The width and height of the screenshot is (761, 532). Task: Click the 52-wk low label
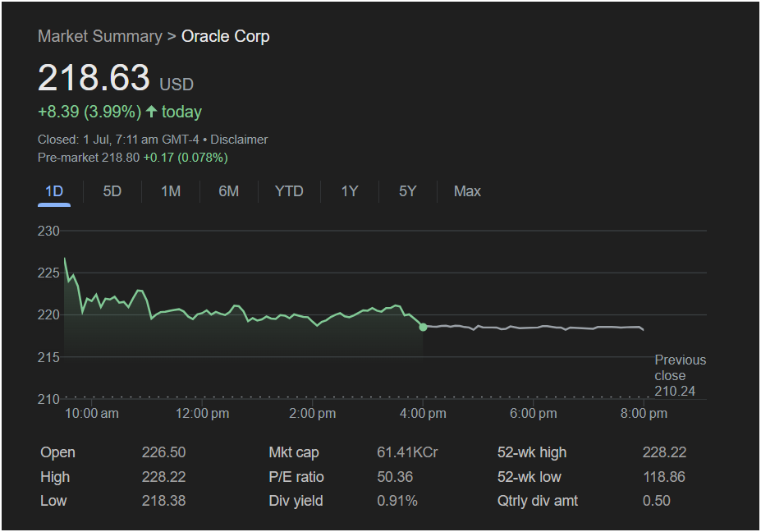tap(529, 477)
